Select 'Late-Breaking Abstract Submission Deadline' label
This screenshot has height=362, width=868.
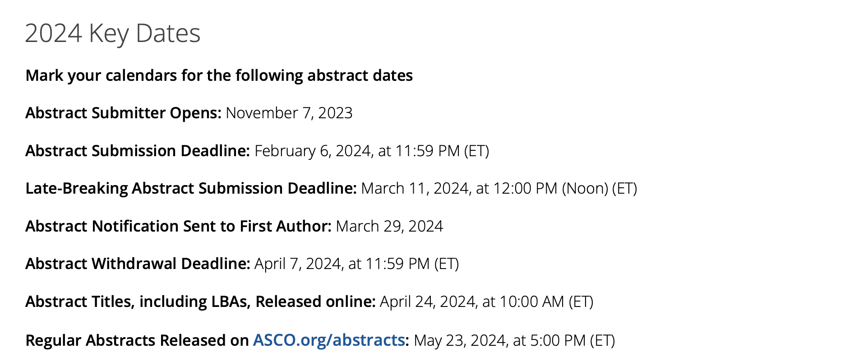pos(191,188)
